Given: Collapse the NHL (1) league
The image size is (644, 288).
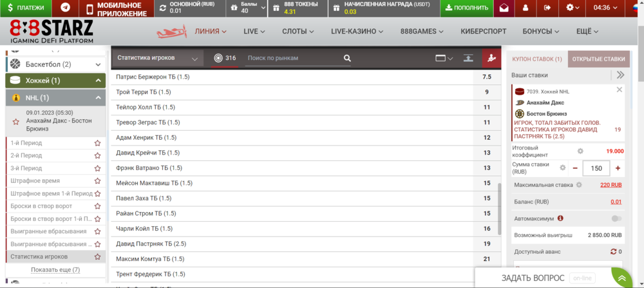Looking at the screenshot, I should point(56,98).
